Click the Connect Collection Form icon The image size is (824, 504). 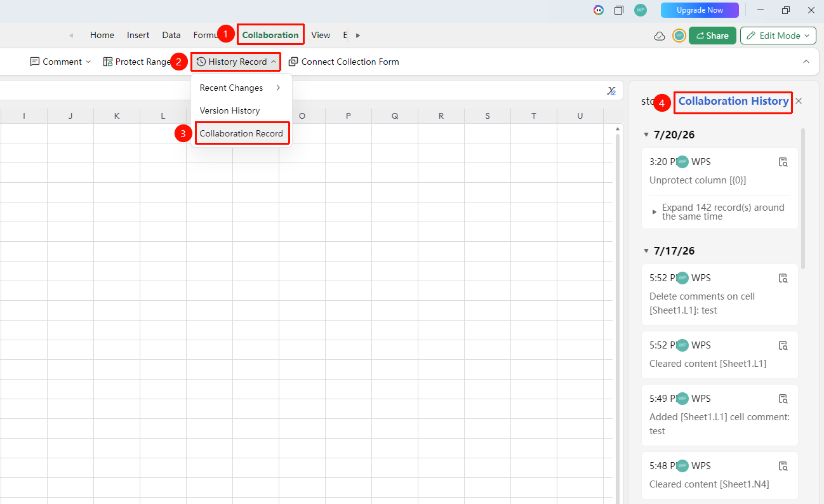tap(293, 62)
